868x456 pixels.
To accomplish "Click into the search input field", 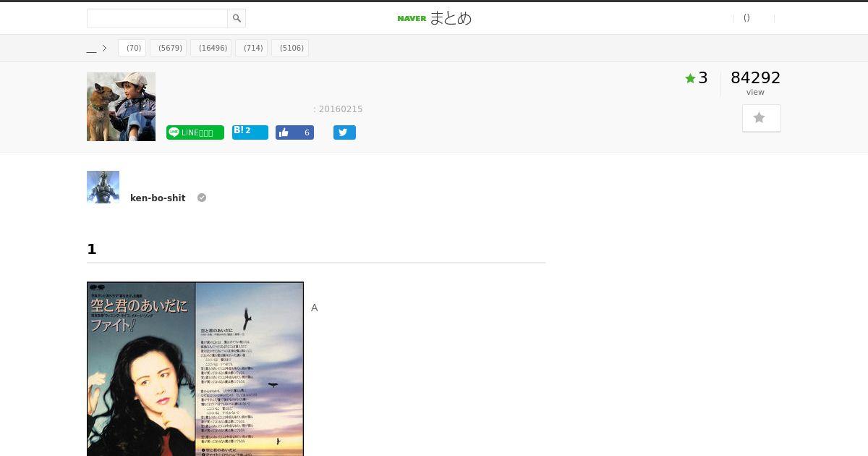I will (157, 18).
